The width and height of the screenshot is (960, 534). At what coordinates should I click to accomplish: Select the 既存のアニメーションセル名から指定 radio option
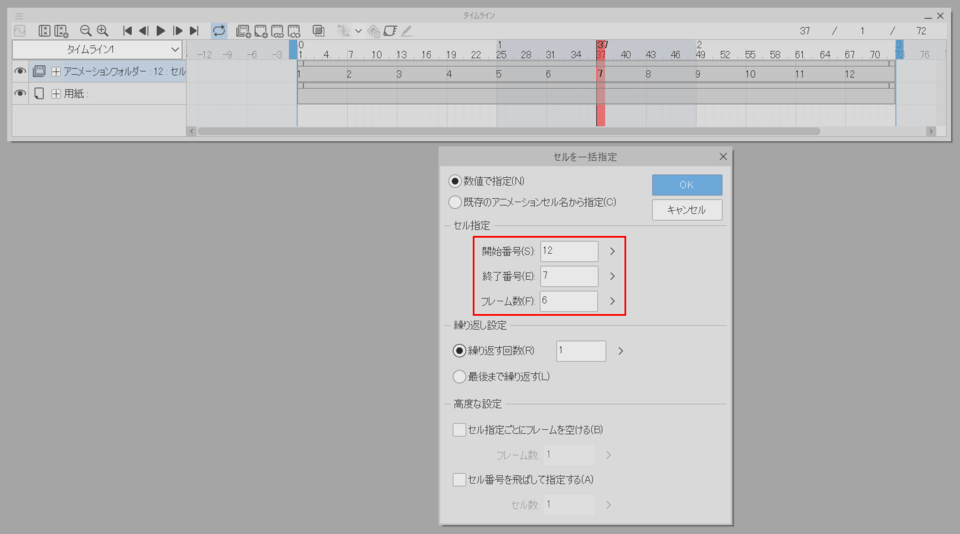click(x=458, y=202)
